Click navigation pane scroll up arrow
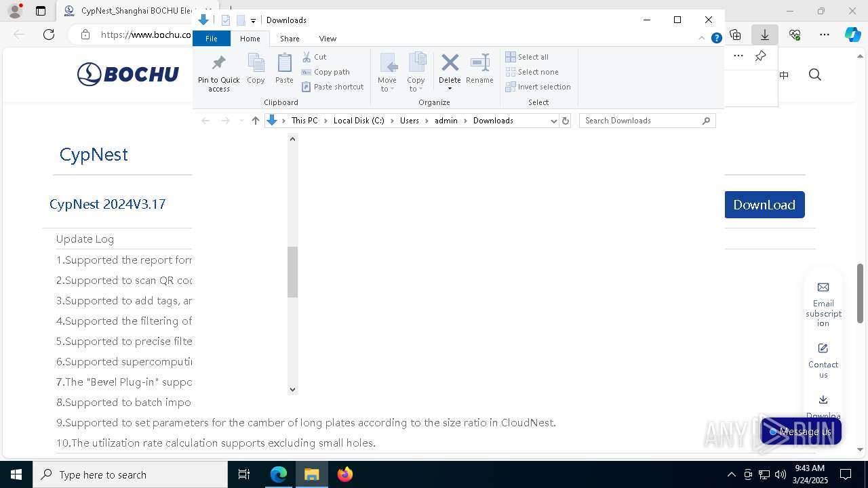This screenshot has height=488, width=868. coord(293,139)
